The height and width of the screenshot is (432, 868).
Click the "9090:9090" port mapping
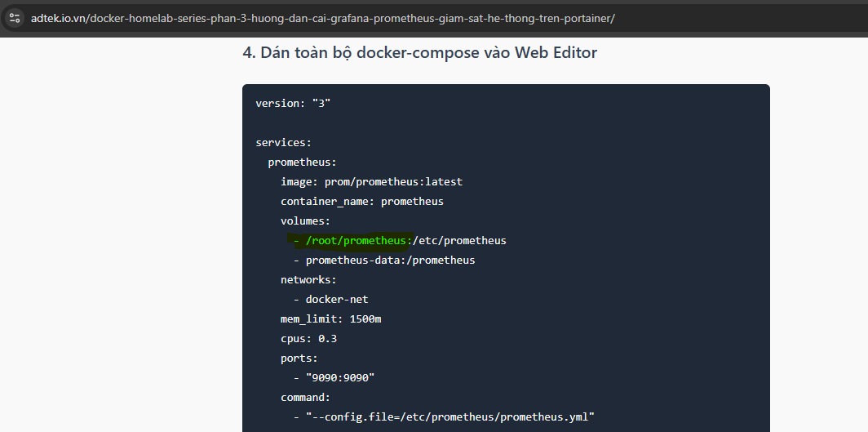[x=339, y=377]
